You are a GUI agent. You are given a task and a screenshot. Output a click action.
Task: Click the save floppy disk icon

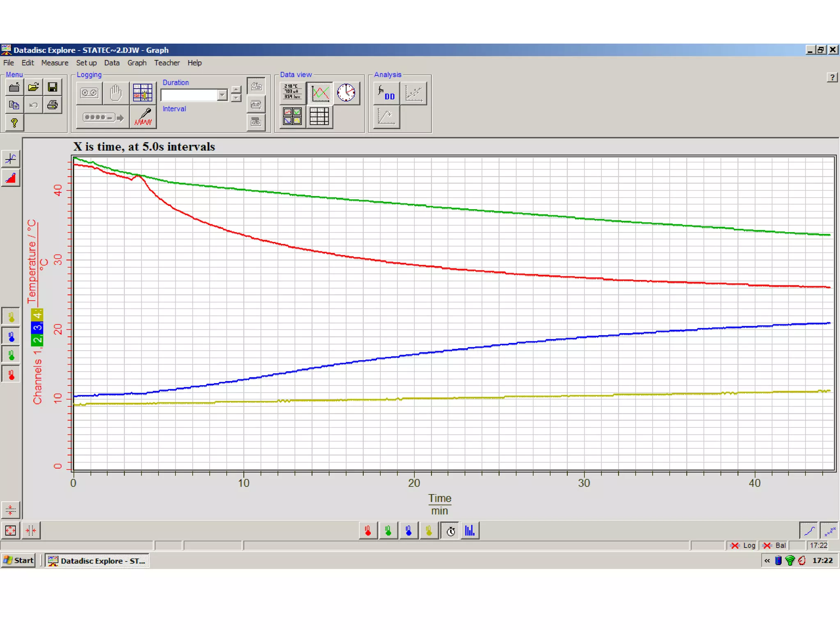pyautogui.click(x=52, y=87)
